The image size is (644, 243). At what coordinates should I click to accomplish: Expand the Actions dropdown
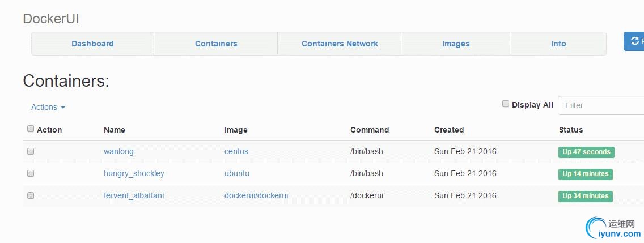pos(48,107)
